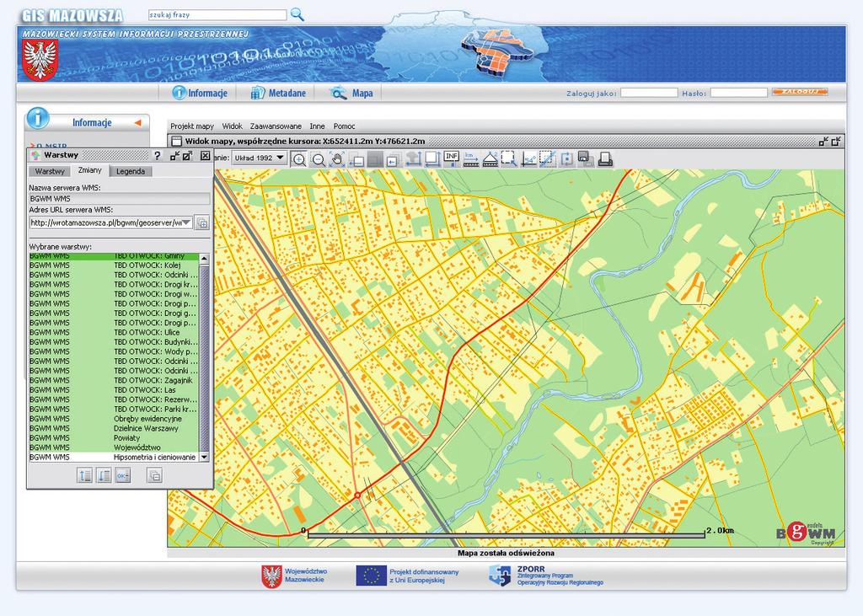863x616 pixels.
Task: Select TBD OTWOCK: Zagajnik layer row
Action: [114, 380]
